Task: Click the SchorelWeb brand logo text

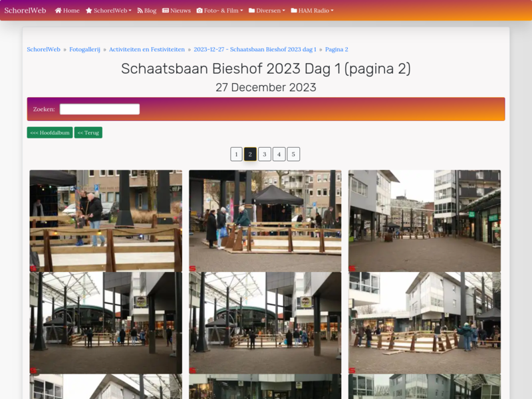Action: (25, 11)
